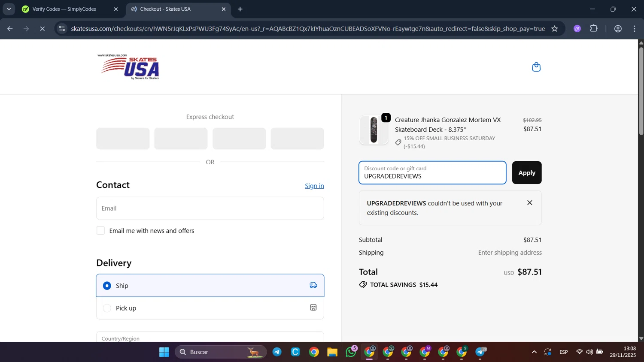The image size is (644, 362).
Task: Open Wi-Fi network settings in tray
Action: point(579,352)
